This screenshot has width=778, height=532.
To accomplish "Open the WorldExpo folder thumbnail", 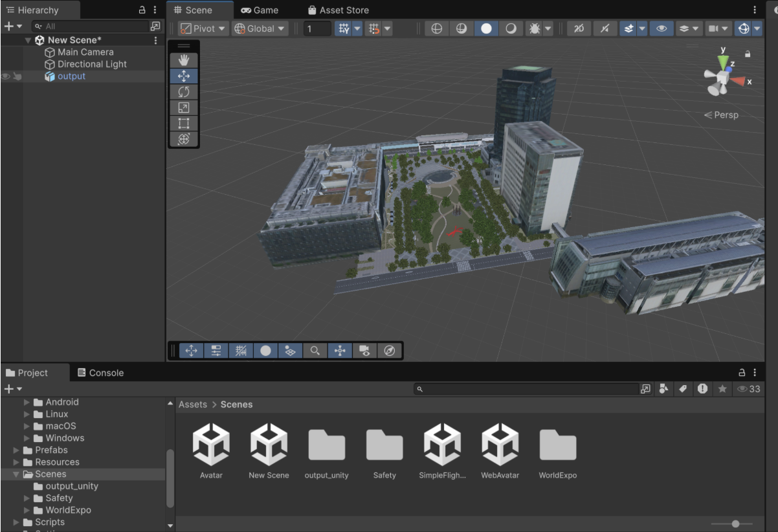I will point(557,445).
